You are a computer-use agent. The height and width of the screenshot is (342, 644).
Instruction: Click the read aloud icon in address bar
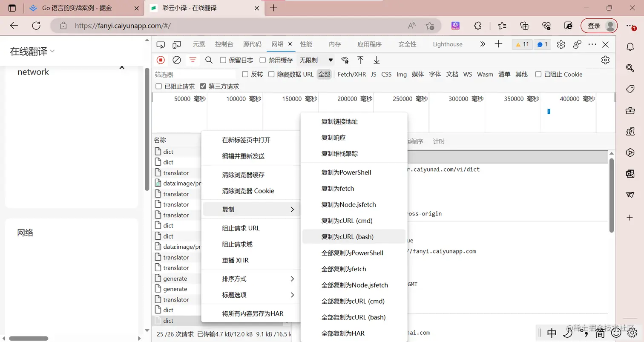click(x=411, y=26)
